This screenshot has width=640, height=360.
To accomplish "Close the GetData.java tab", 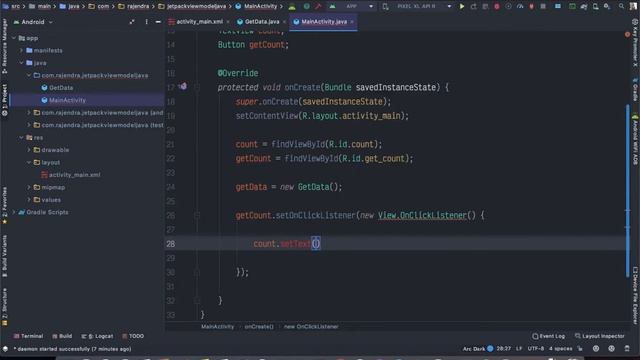I will click(x=284, y=22).
